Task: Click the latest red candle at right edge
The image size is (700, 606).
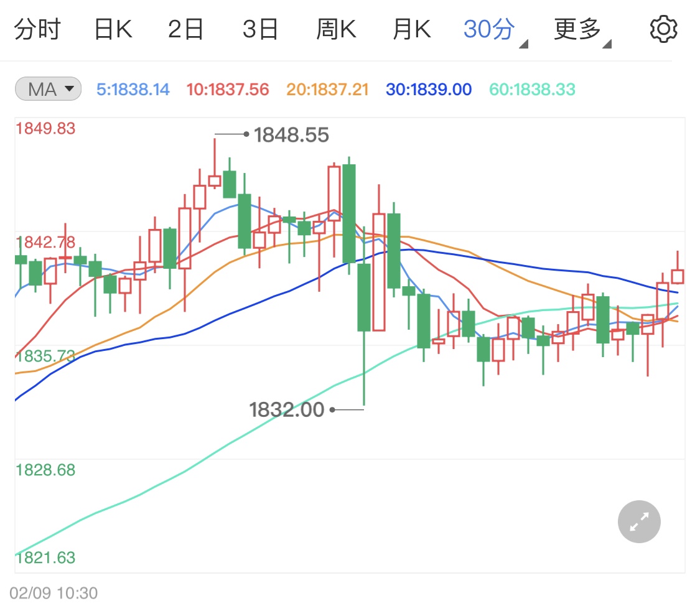Action: click(677, 276)
